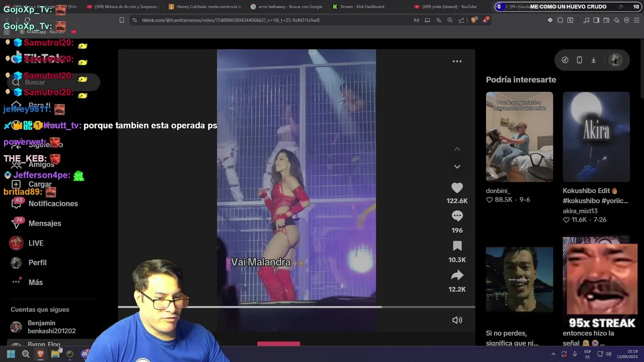644x362 pixels.
Task: Click the 'Kokushibo Edit' video caption
Action: point(595,196)
